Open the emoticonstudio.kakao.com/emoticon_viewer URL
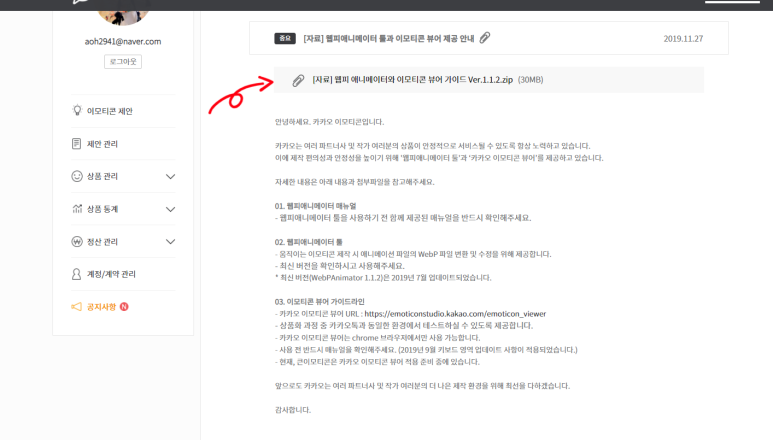 point(455,314)
